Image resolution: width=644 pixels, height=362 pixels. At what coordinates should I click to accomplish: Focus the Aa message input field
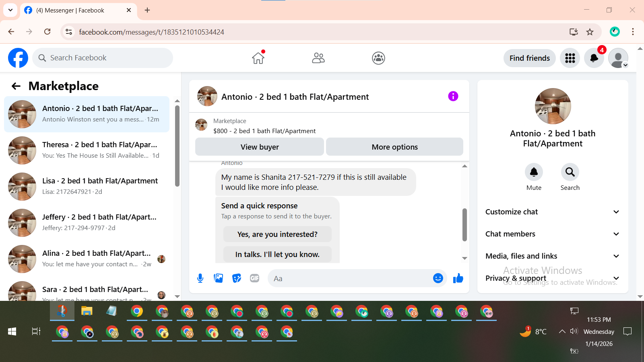350,278
